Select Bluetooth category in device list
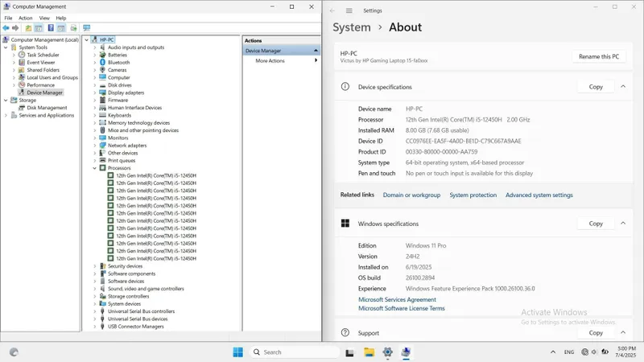 [118, 63]
